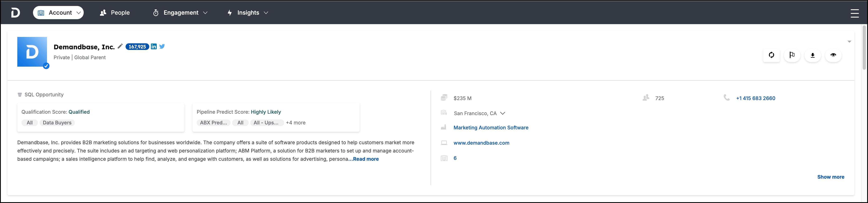The height and width of the screenshot is (203, 868).
Task: Click the phone icon
Action: (727, 98)
